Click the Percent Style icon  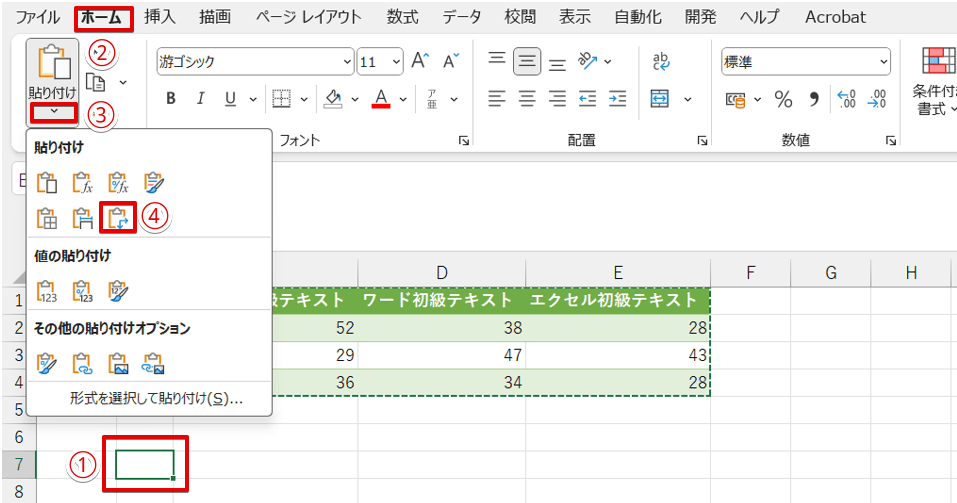point(783,99)
